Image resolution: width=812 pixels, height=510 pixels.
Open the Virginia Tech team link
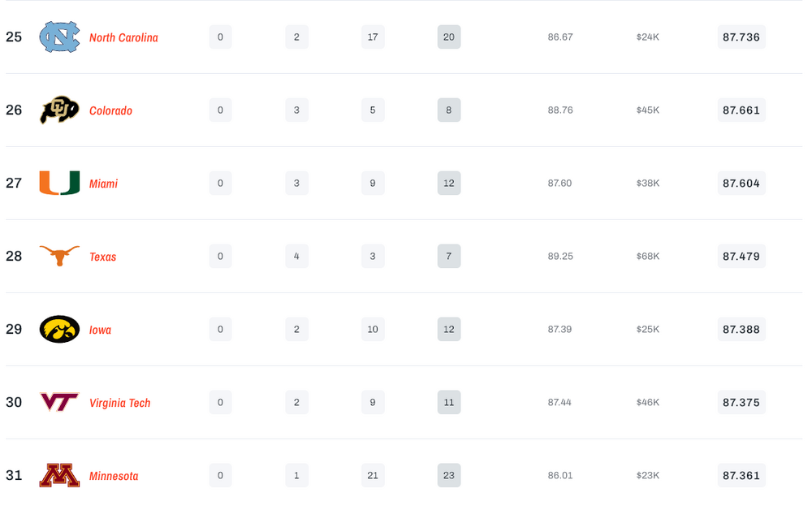119,404
